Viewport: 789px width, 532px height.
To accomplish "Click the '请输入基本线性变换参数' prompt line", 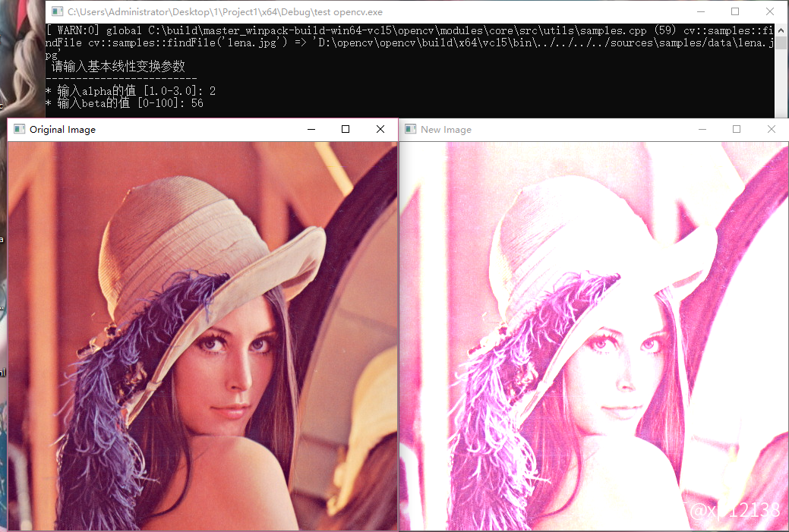I will (118, 66).
